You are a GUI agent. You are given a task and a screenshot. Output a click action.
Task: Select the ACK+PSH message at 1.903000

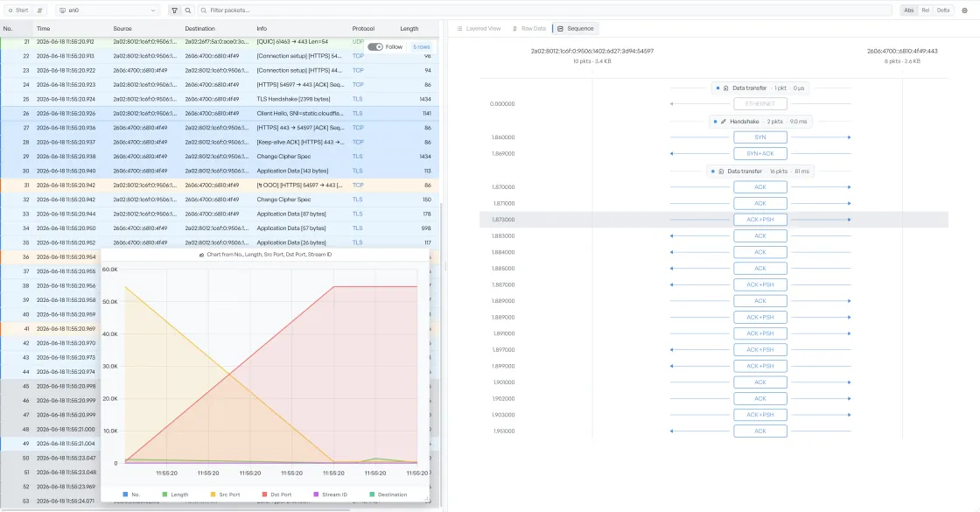pos(760,415)
